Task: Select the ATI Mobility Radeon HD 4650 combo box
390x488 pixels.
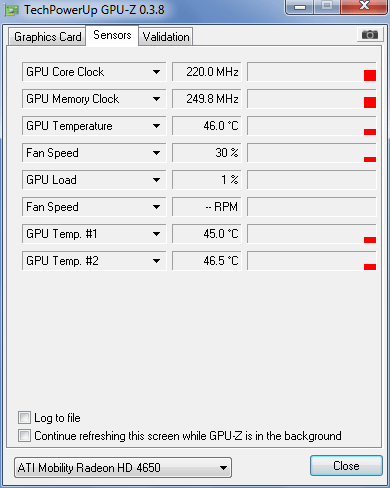Action: click(123, 467)
